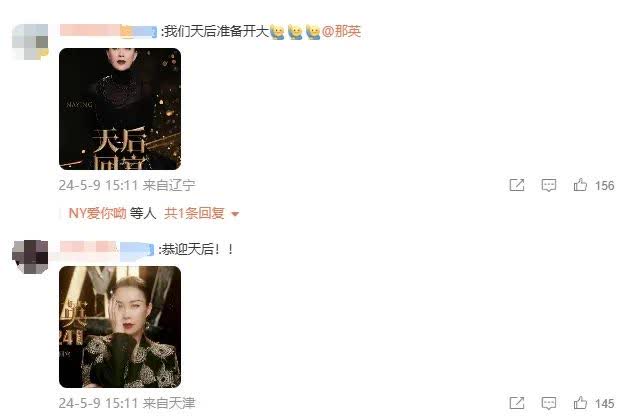Viewport: 630px width, 416px height.
Task: Click the 156 like count
Action: pos(605,185)
